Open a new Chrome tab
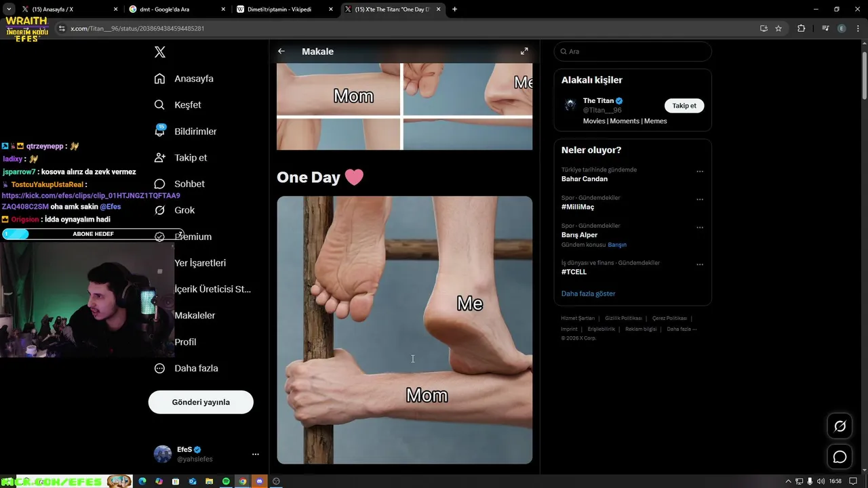868x488 pixels. (454, 9)
